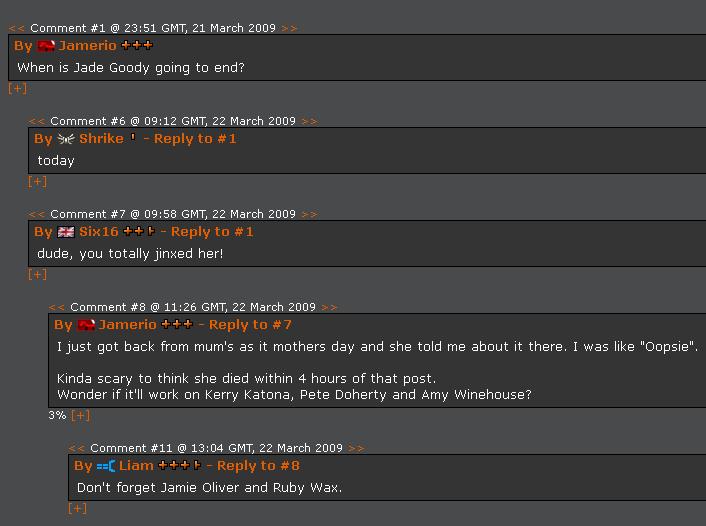Expand the [+] under comment #1
The image size is (706, 526).
pyautogui.click(x=17, y=88)
